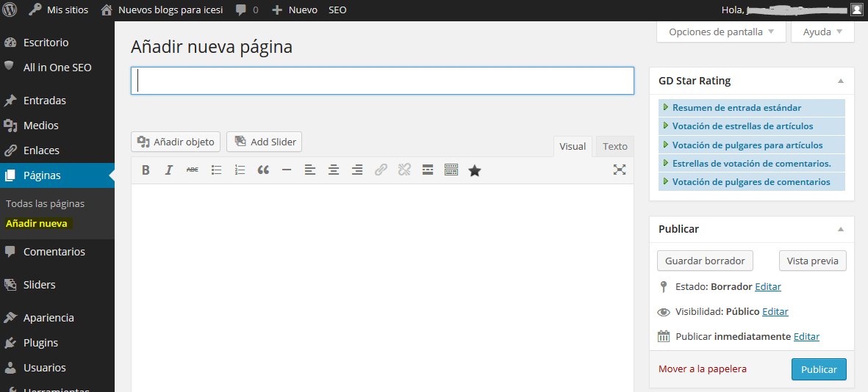Image resolution: width=868 pixels, height=392 pixels.
Task: Click Guardar borrador button
Action: [x=705, y=261]
